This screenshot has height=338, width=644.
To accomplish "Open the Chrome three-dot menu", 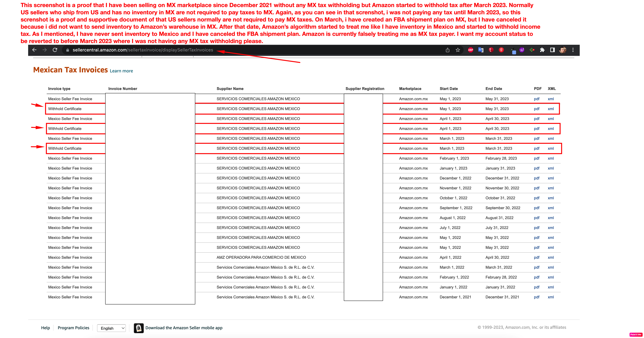I will click(573, 50).
